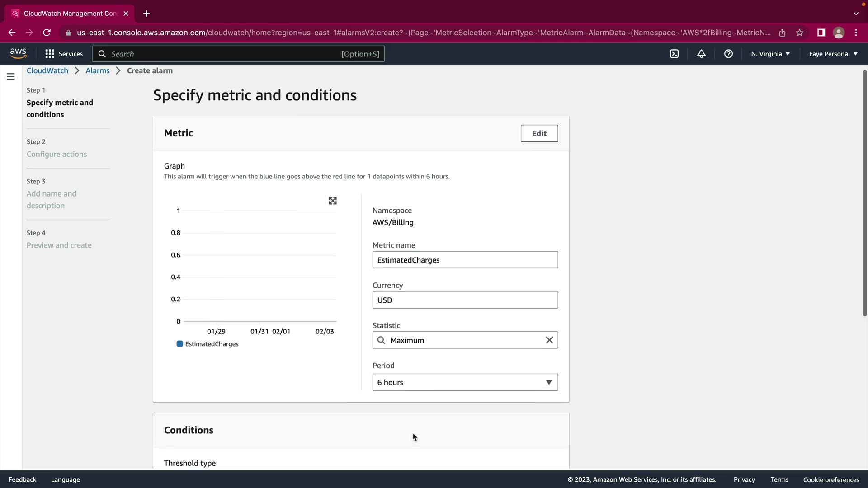Click the Currency USD input field
This screenshot has width=868, height=488.
tap(465, 300)
